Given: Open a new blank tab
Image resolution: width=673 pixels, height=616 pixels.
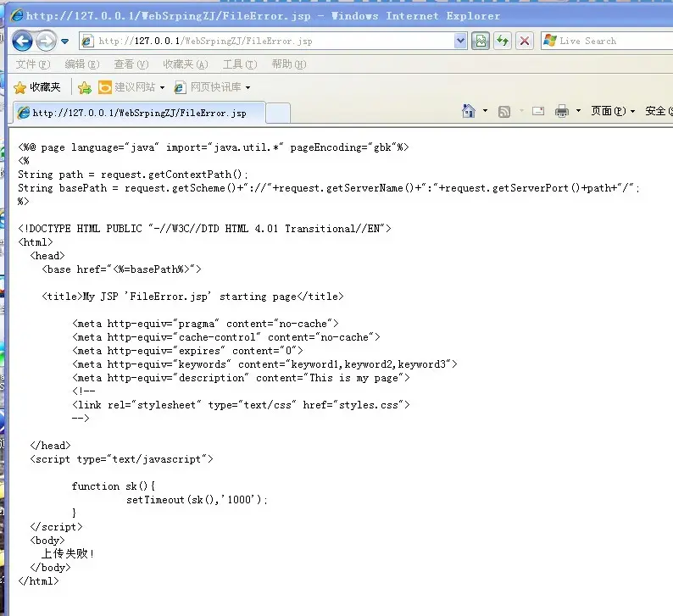Looking at the screenshot, I should tap(278, 114).
